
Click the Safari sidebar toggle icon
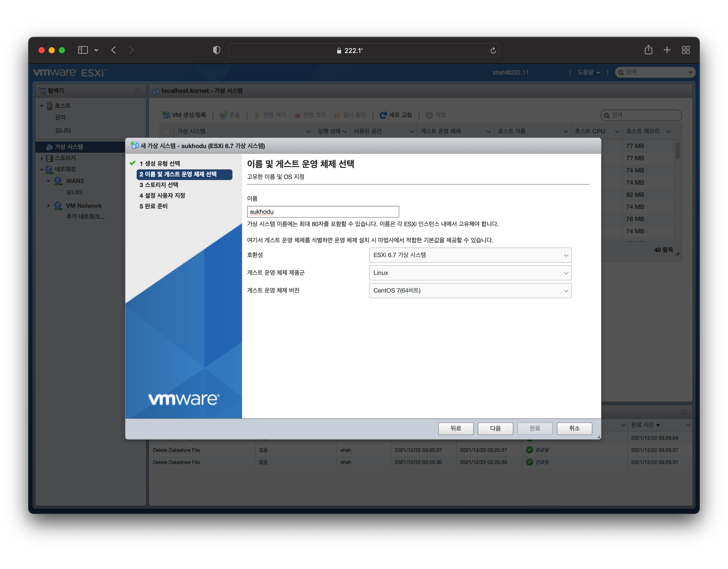[83, 50]
